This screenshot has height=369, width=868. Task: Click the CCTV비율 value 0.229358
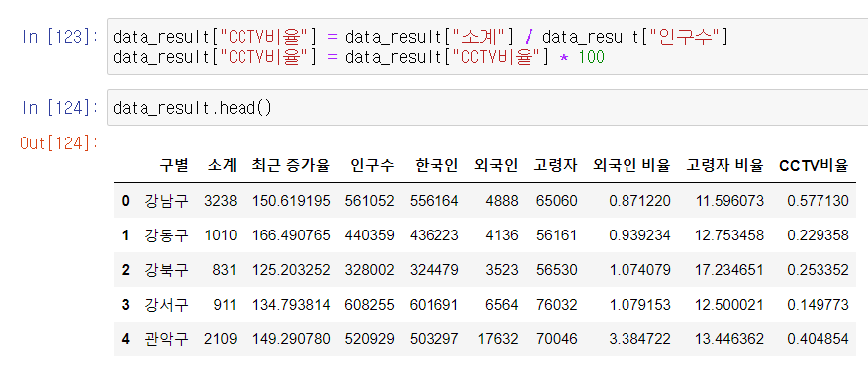pyautogui.click(x=818, y=235)
